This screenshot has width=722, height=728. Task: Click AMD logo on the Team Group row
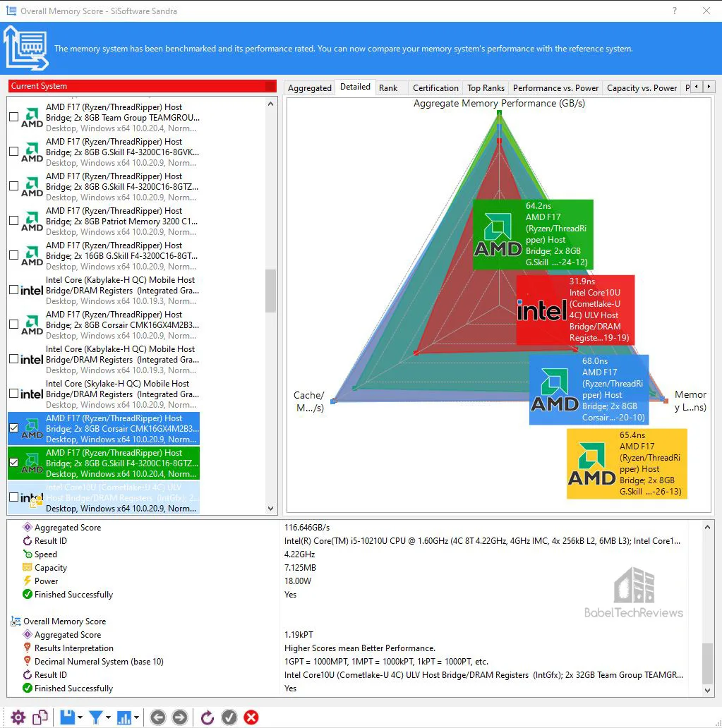32,118
